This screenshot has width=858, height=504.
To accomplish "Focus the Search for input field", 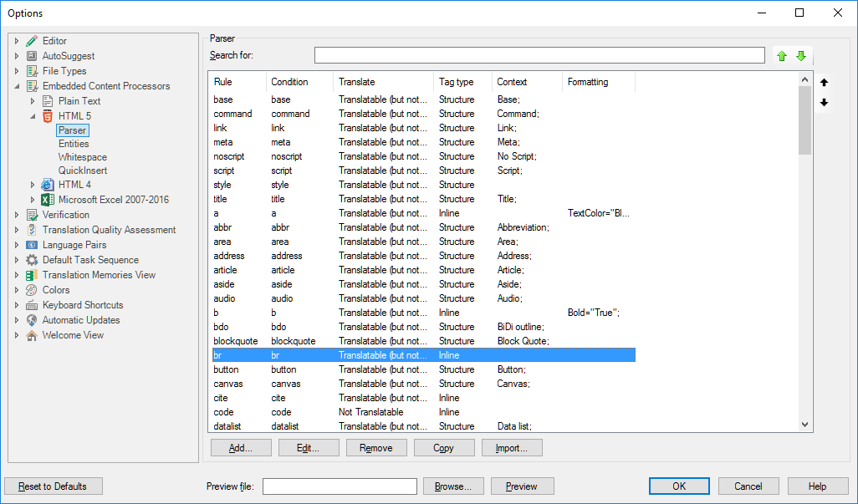I will tap(539, 55).
